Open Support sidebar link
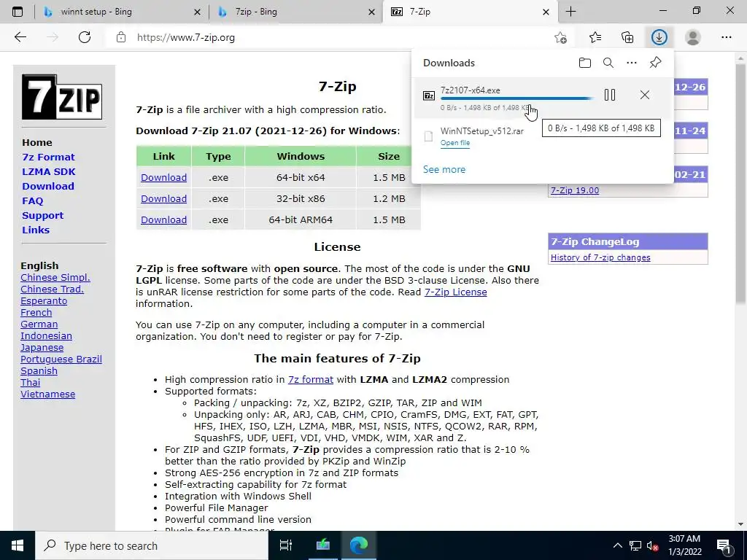Screen dimensions: 747x560 click(x=42, y=215)
